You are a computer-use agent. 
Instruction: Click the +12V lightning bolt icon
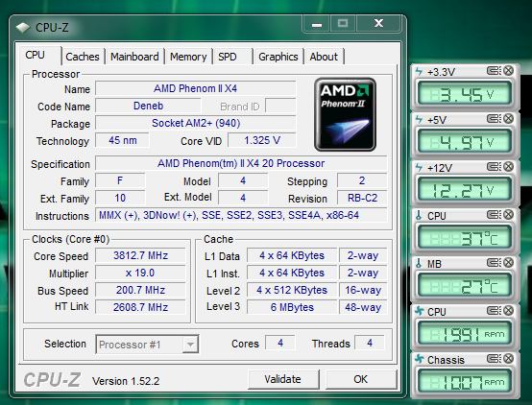(420, 167)
